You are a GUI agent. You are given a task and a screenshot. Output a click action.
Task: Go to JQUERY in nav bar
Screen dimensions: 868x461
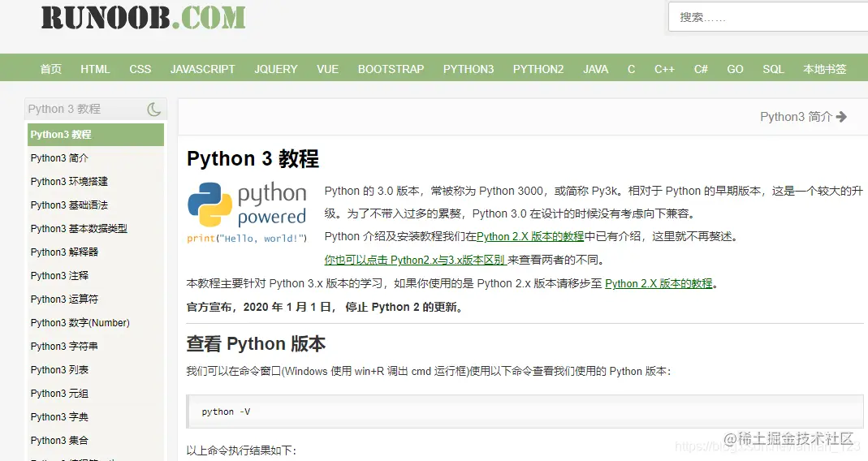(276, 69)
